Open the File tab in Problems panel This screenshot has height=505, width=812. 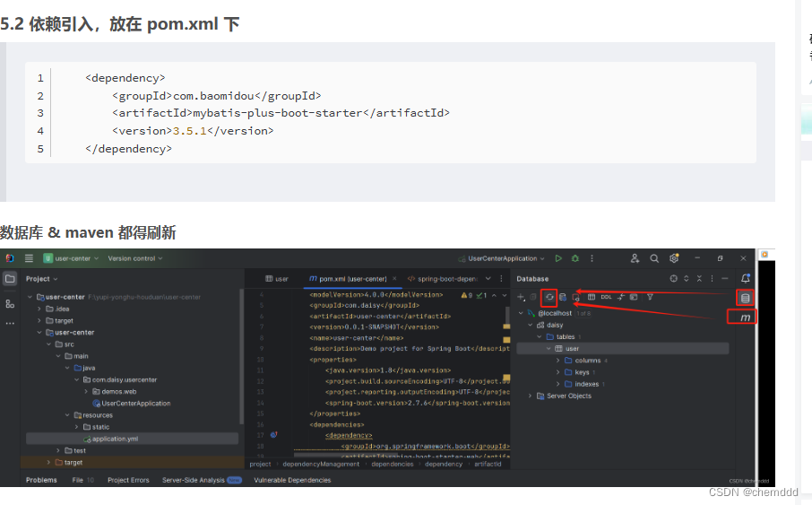pyautogui.click(x=82, y=480)
